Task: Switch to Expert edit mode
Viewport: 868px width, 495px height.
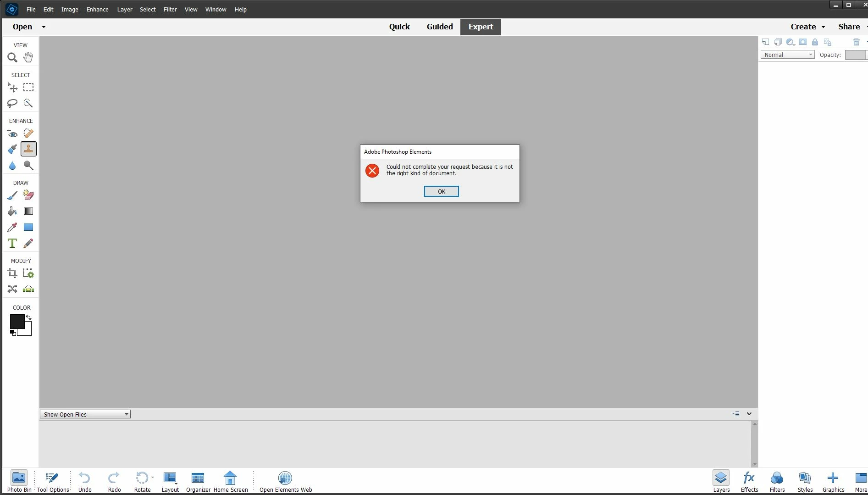Action: point(481,27)
